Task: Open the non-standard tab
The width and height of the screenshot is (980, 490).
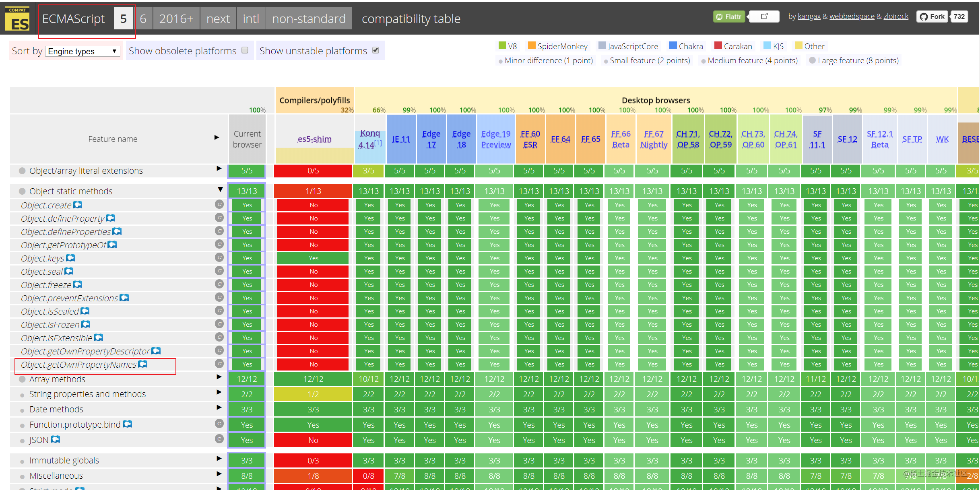Action: coord(309,19)
